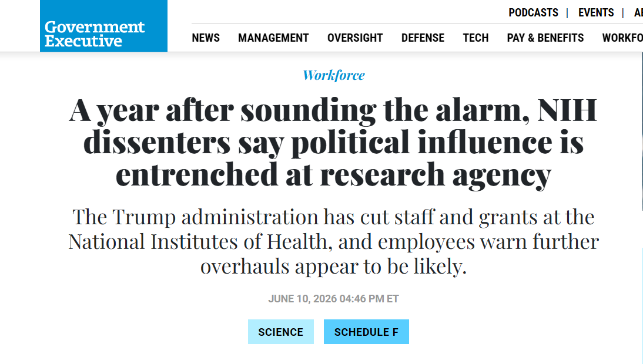Click the dark image strip at right edge
643x364 pixels.
(642, 131)
